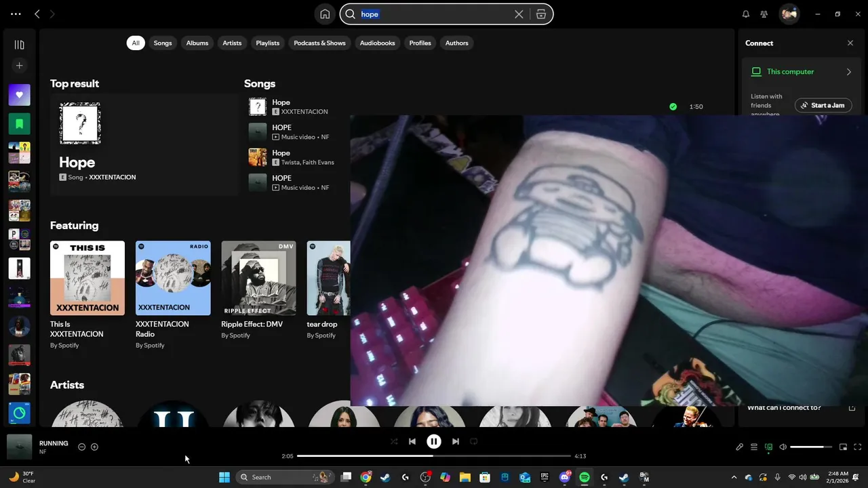Show hidden system tray icons chevron

(734, 477)
